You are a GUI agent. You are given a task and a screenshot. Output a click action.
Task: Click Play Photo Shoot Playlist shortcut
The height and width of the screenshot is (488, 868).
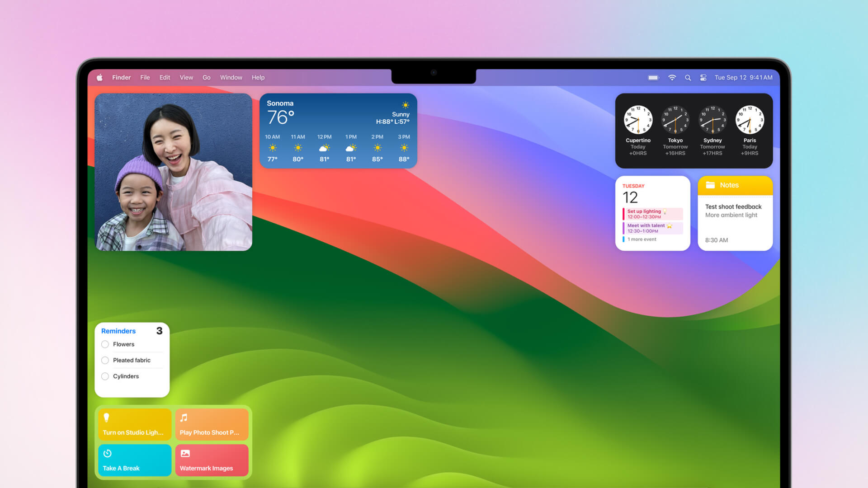click(210, 424)
